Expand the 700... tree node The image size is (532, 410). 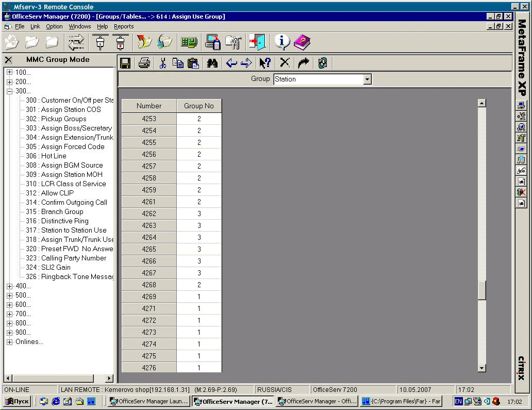(9, 314)
